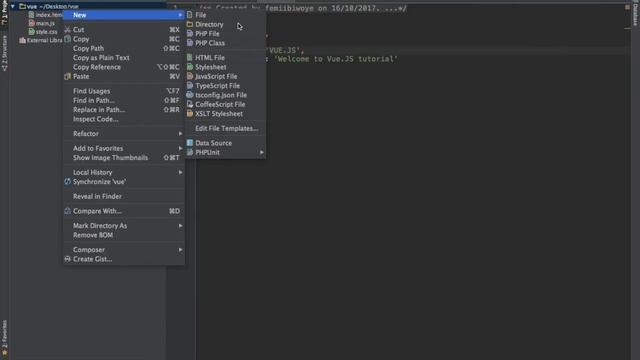This screenshot has width=640, height=360.
Task: Click the Create Gist GitHub icon
Action: click(68, 259)
